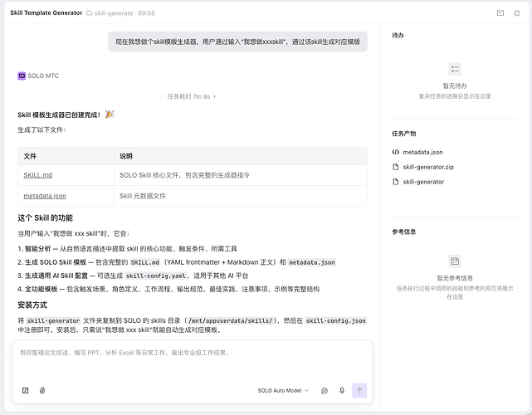Open metadata.json in 任务产物 list
This screenshot has height=415, width=532.
(422, 152)
